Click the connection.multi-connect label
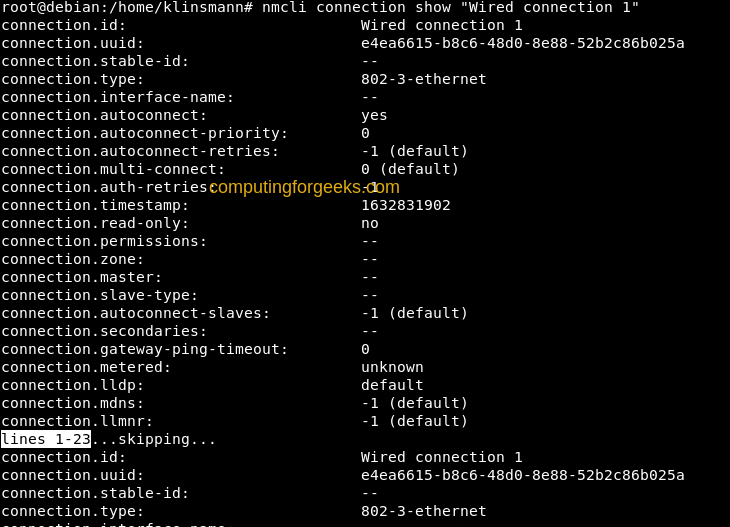This screenshot has height=527, width=730. [x=113, y=169]
